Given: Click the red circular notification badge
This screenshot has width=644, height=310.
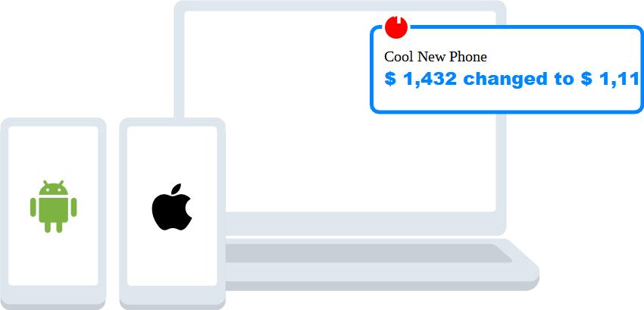Looking at the screenshot, I should 396,27.
